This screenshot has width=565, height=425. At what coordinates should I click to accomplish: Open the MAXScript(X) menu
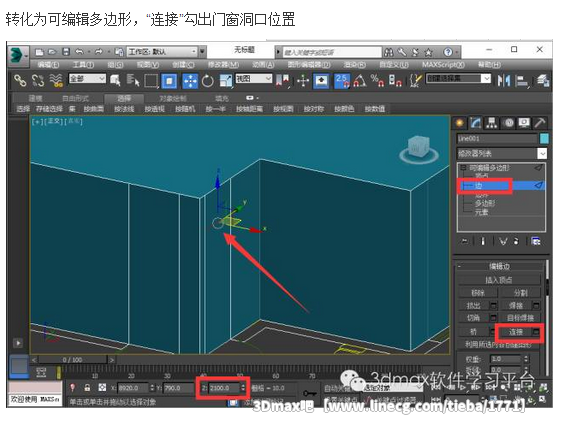[x=443, y=65]
